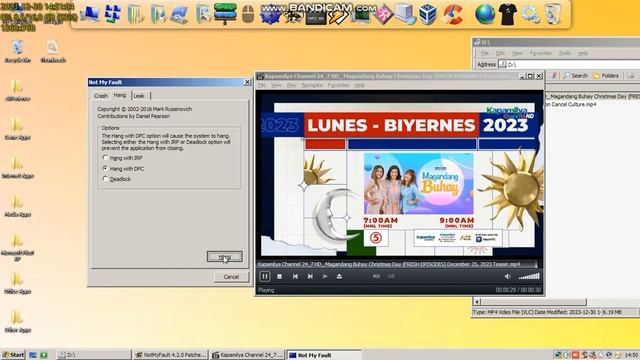Open the mouse icon in top dock

[x=247, y=15]
